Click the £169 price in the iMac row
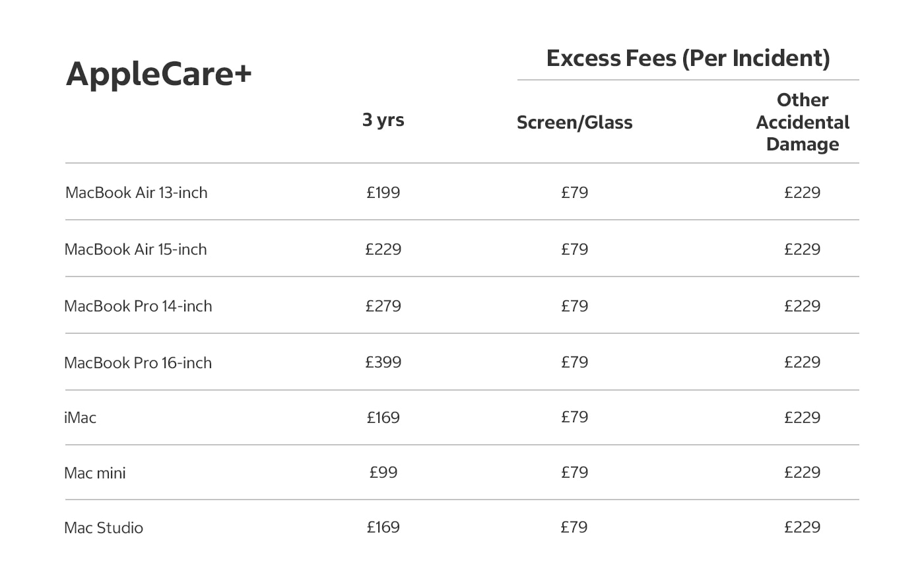Image resolution: width=924 pixels, height=586 pixels. [383, 418]
